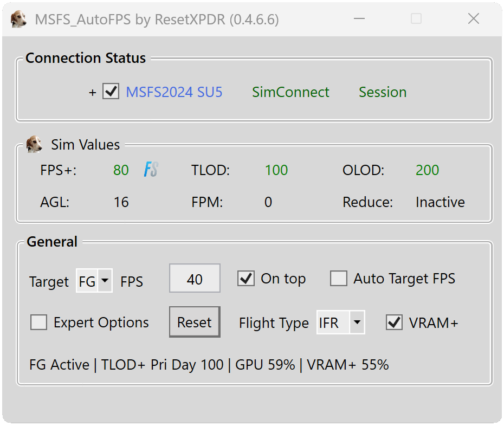Enable the Auto Target FPS checkbox
Image resolution: width=504 pixels, height=426 pixels.
pyautogui.click(x=339, y=279)
